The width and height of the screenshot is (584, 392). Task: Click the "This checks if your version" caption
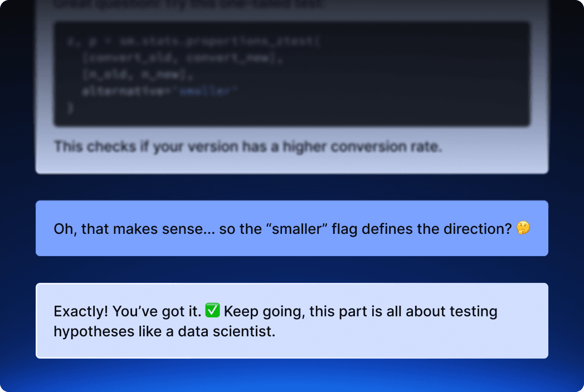(247, 147)
